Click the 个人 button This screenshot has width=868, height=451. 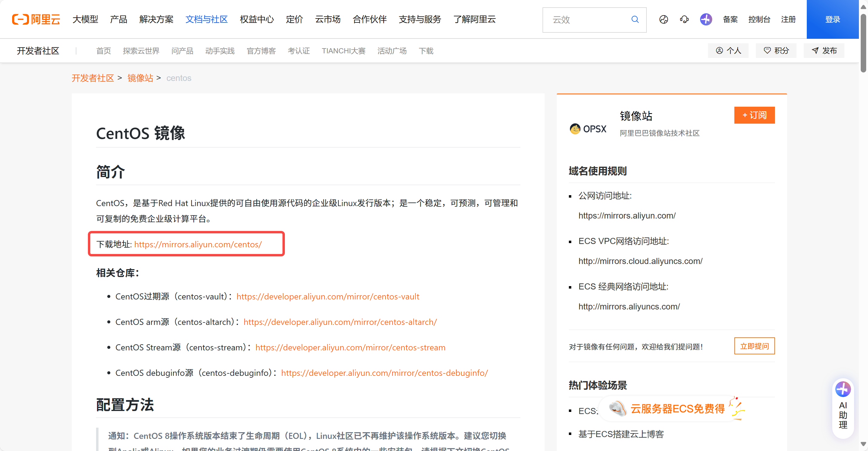pyautogui.click(x=728, y=51)
